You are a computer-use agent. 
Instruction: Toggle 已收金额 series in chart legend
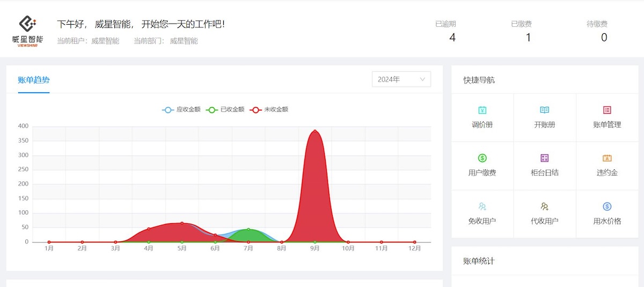click(225, 109)
